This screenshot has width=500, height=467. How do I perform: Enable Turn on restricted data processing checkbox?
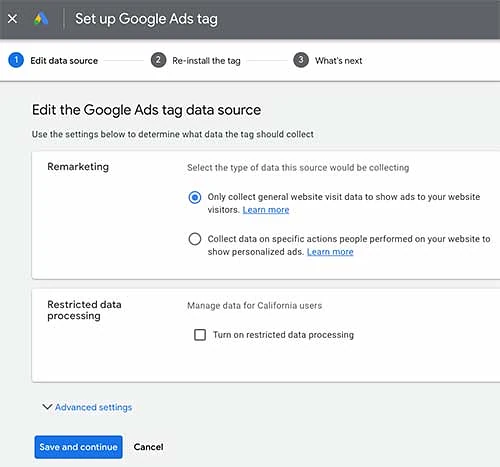pyautogui.click(x=200, y=335)
